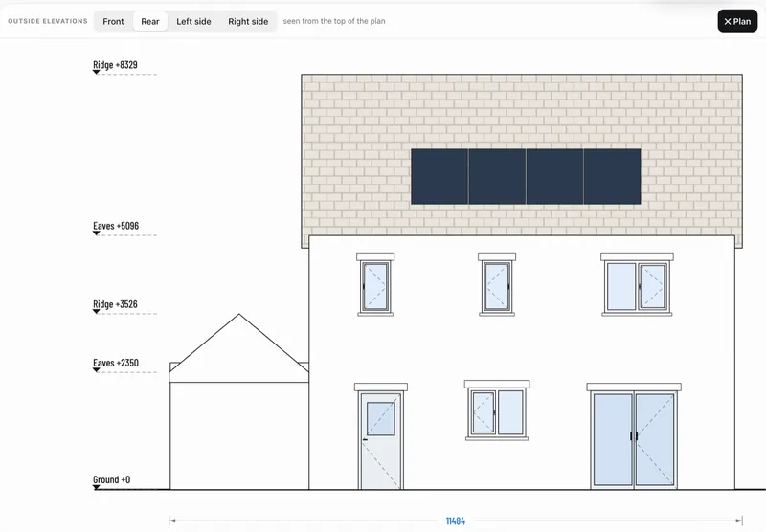Click the Ground +0 level marker triangle
The height and width of the screenshot is (532, 766).
97,487
